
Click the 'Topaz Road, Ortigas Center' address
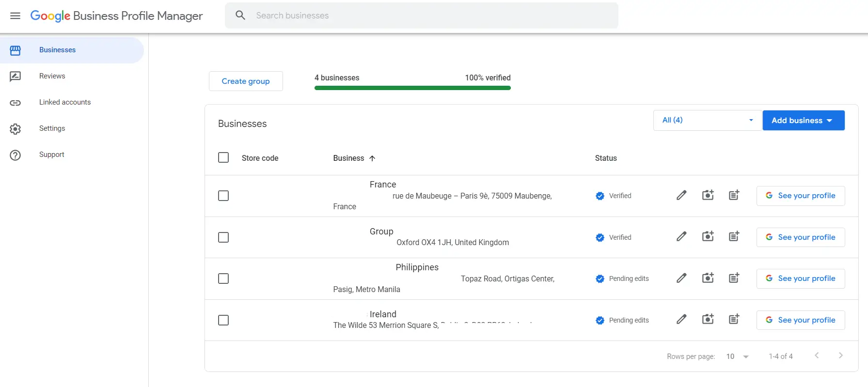507,279
